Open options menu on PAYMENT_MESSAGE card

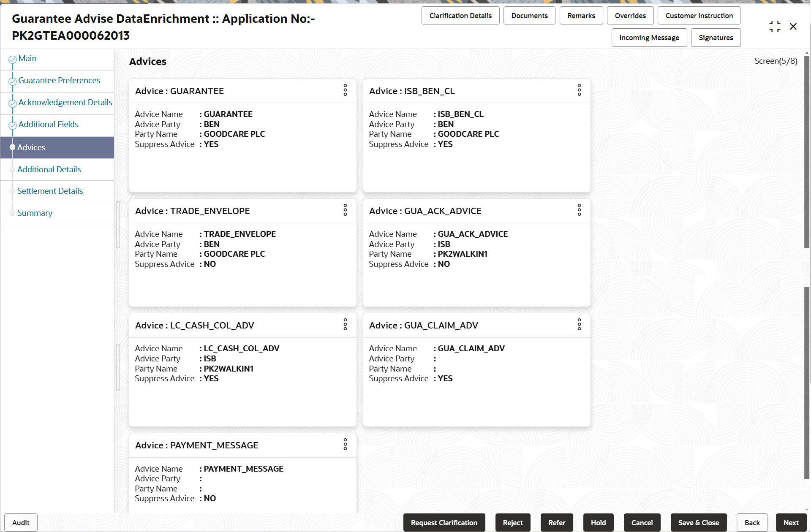point(345,444)
